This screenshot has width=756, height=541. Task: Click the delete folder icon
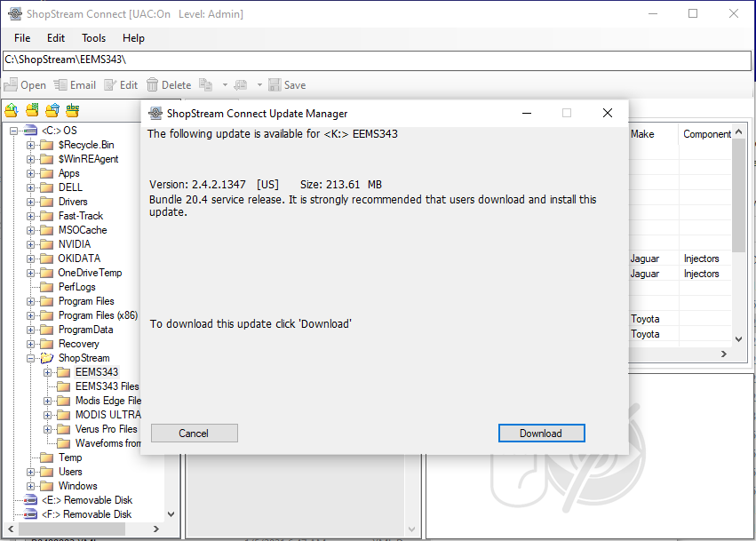(52, 110)
